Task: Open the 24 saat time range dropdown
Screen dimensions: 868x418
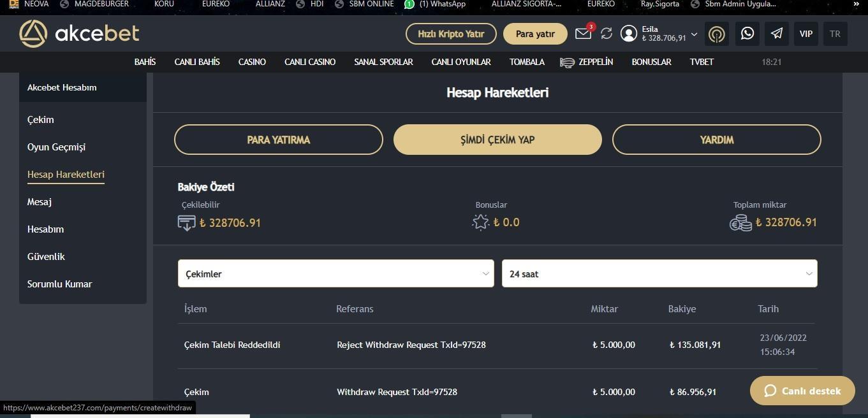Action: (659, 273)
